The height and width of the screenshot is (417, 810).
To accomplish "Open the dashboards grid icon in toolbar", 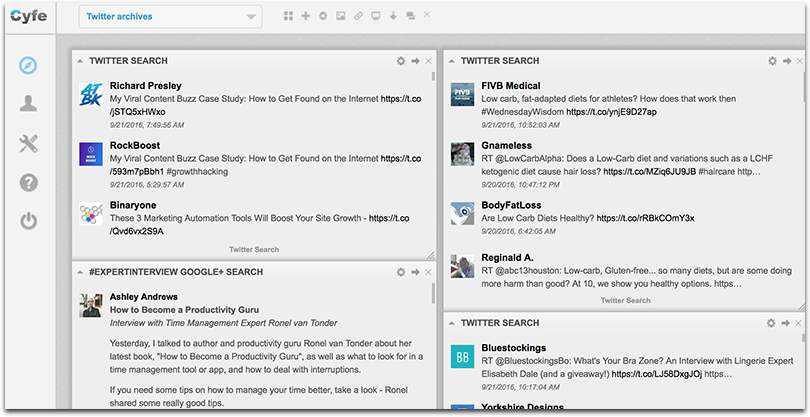I will 288,16.
